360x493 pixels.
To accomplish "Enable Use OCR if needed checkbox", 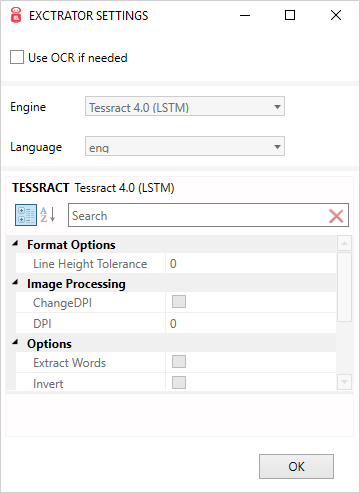I will pos(17,57).
